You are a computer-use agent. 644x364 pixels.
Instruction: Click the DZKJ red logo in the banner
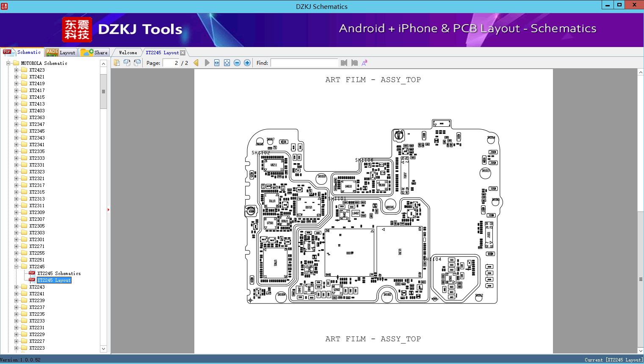(x=77, y=30)
